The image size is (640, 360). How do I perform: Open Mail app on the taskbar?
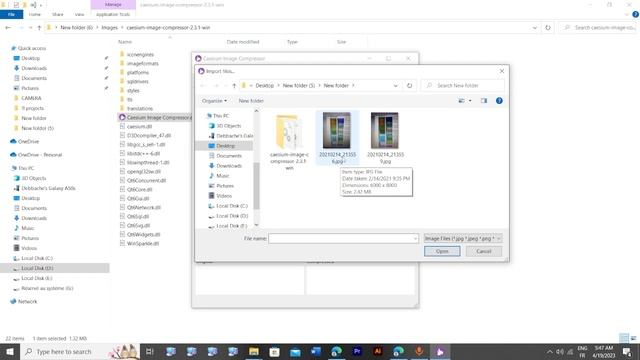point(295,351)
